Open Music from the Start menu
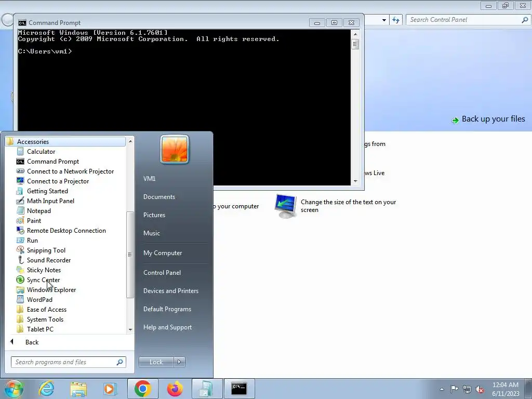Image resolution: width=532 pixels, height=399 pixels. pyautogui.click(x=151, y=233)
